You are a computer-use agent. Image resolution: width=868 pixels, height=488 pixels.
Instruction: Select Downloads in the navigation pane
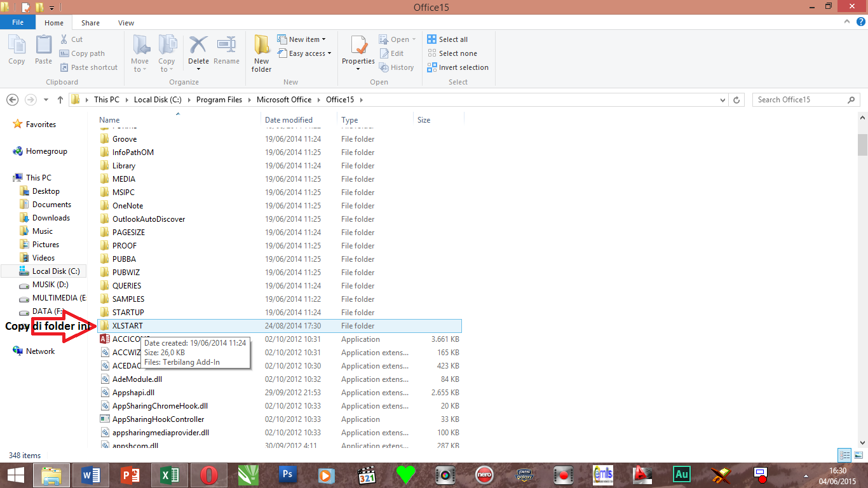[x=51, y=218]
